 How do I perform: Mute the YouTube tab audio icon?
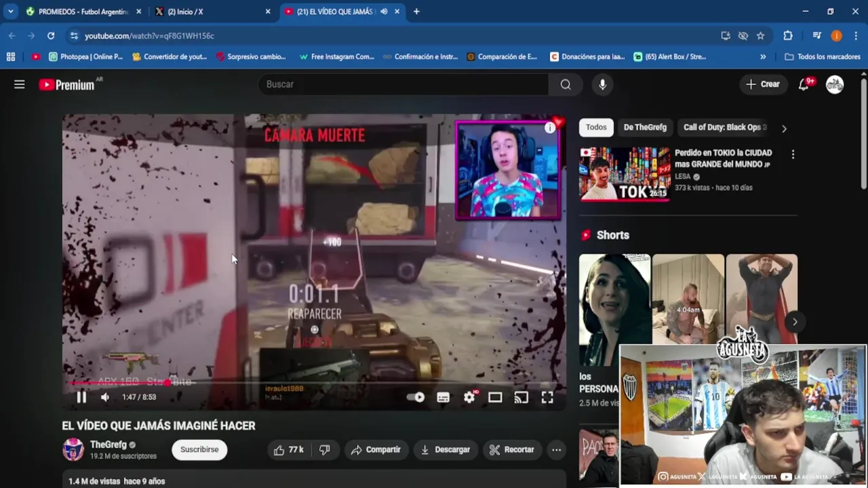pyautogui.click(x=384, y=12)
